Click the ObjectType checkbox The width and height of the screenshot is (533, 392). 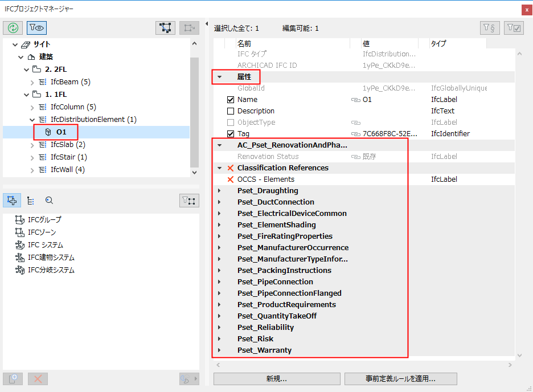tap(231, 122)
